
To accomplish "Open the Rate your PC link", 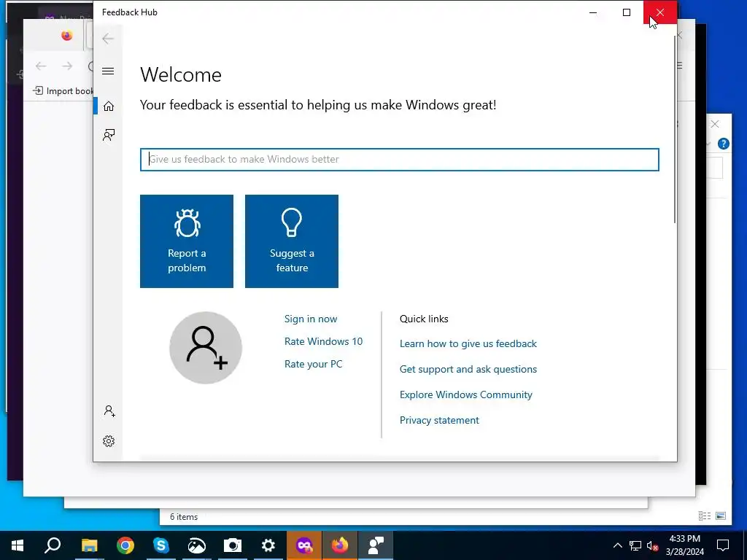I will pos(314,364).
